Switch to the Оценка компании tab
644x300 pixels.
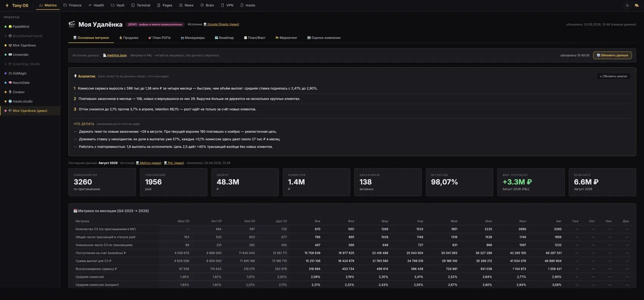[x=324, y=38]
